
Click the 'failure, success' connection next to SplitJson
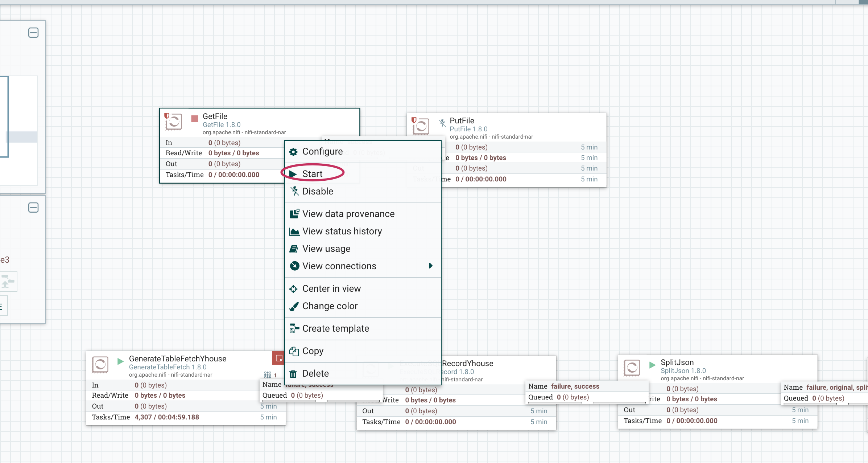click(575, 386)
